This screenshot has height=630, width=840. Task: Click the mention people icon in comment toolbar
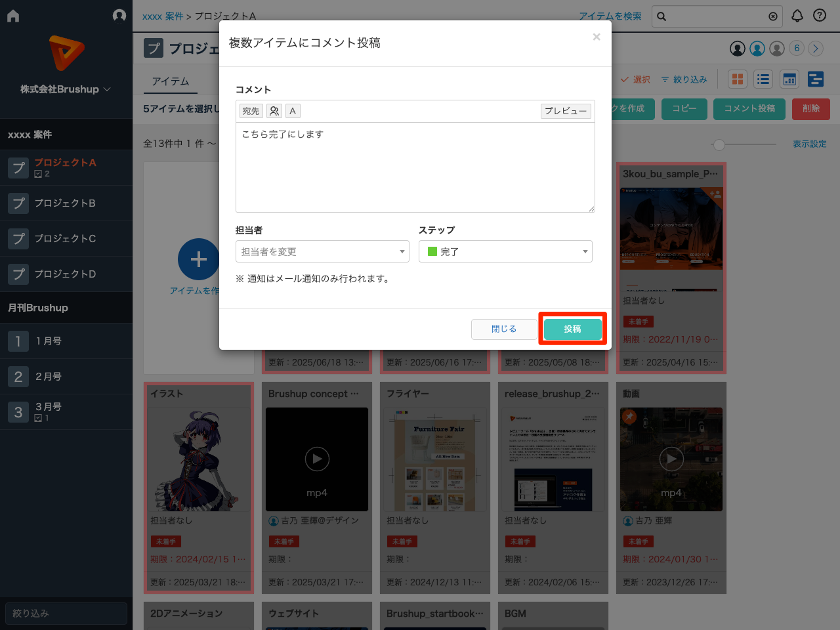coord(274,111)
